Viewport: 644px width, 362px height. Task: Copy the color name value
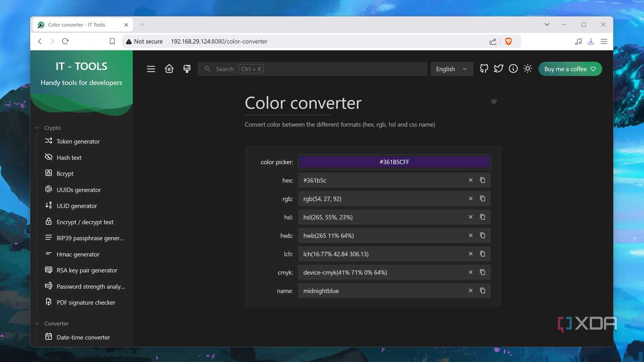point(483,291)
